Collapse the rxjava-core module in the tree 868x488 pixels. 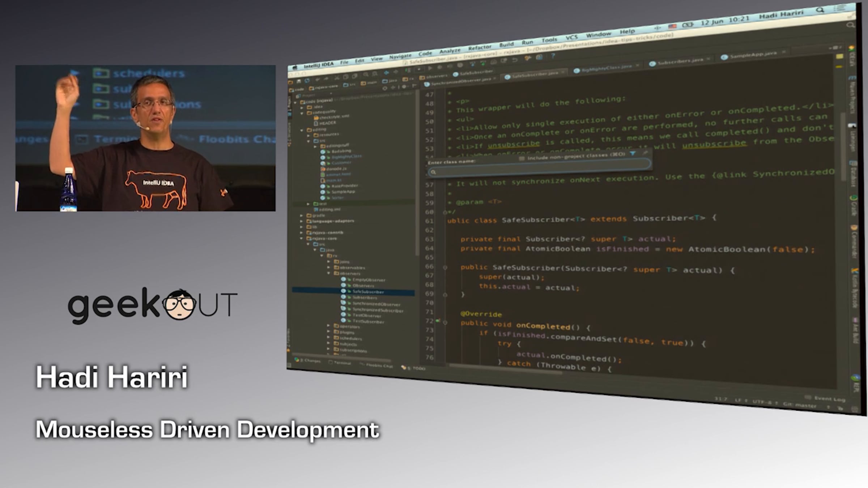tap(301, 238)
